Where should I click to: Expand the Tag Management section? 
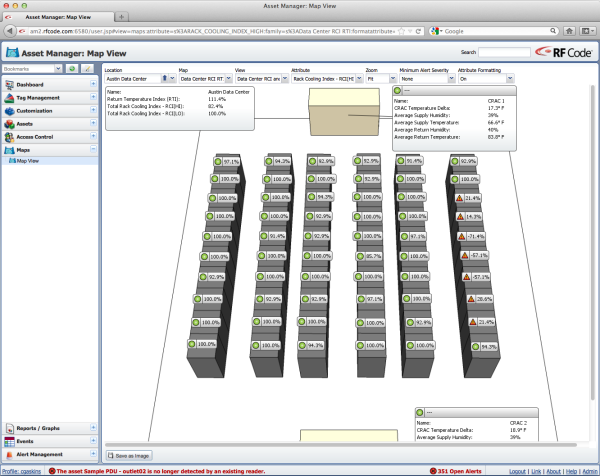[x=93, y=97]
